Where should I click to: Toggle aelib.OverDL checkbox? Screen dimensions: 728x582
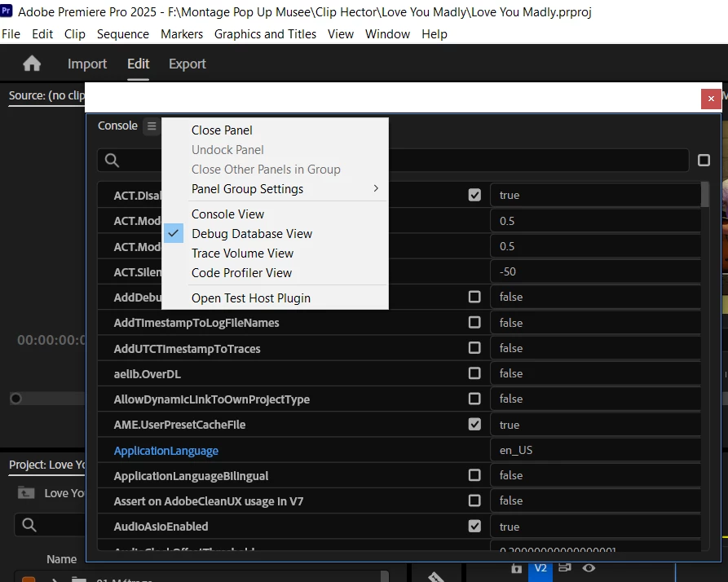pyautogui.click(x=474, y=373)
